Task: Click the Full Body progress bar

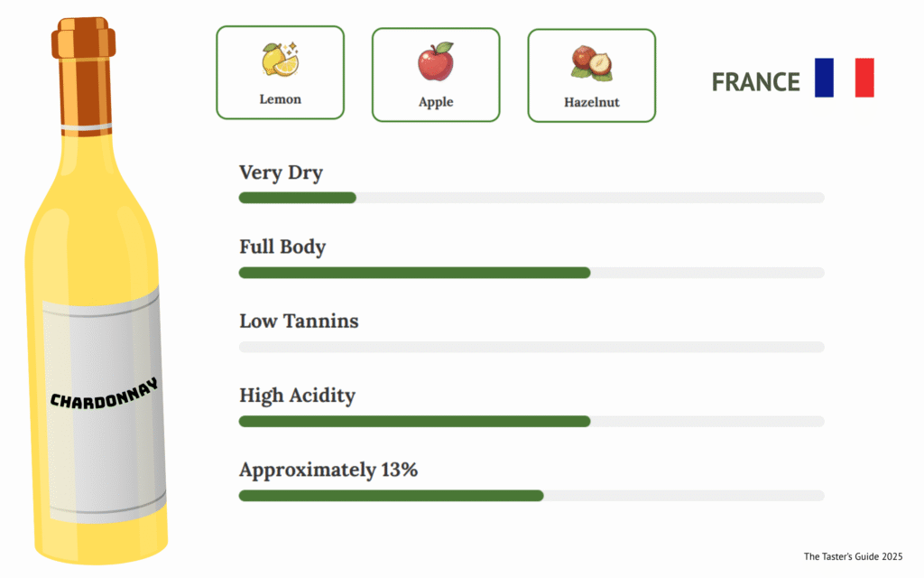Action: (x=531, y=273)
